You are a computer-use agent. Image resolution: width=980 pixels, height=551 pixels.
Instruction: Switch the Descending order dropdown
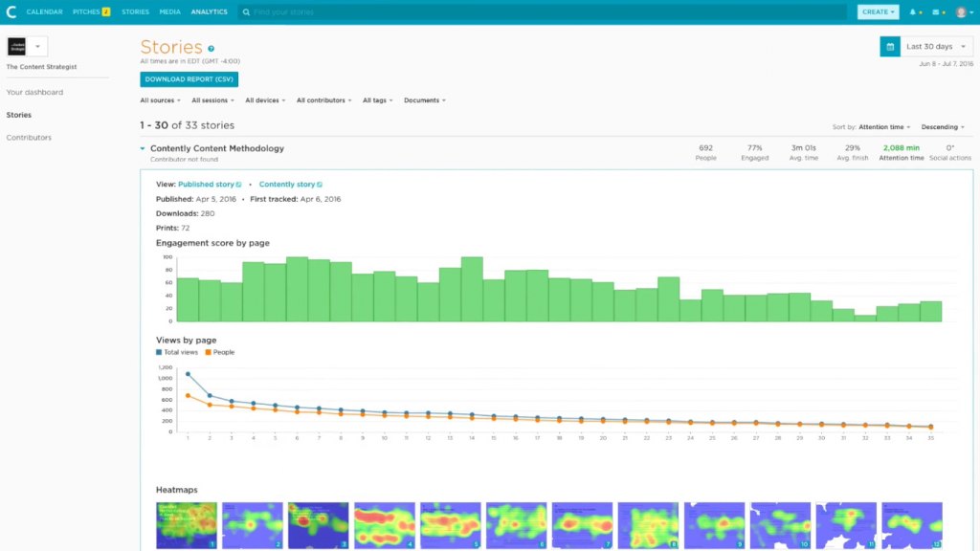[943, 127]
